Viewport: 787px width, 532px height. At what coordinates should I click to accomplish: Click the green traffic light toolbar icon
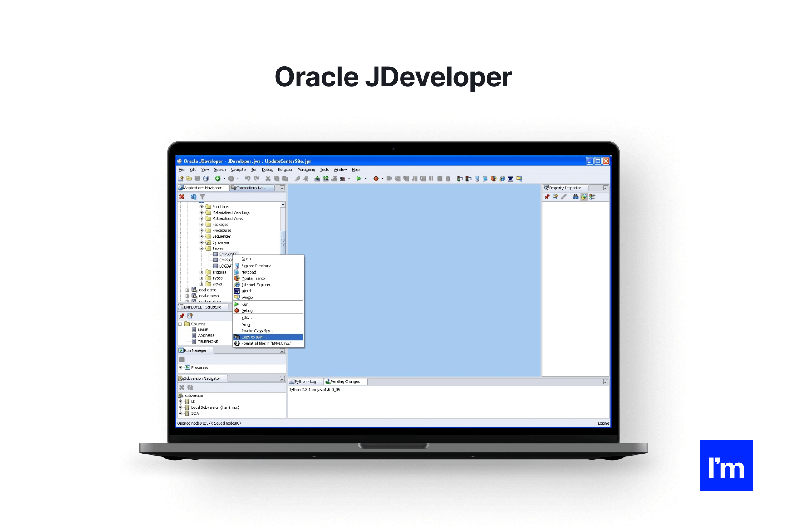click(x=460, y=179)
